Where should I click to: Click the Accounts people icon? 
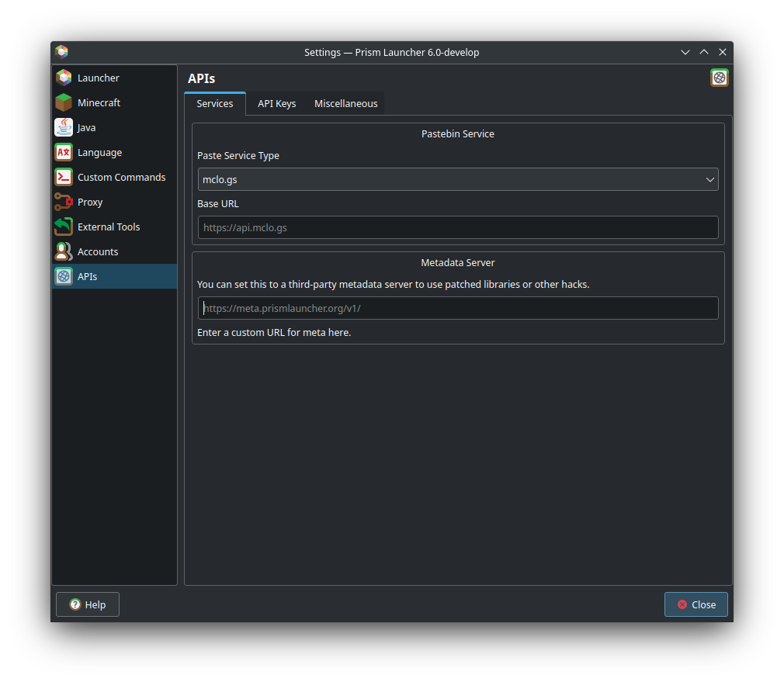click(64, 252)
